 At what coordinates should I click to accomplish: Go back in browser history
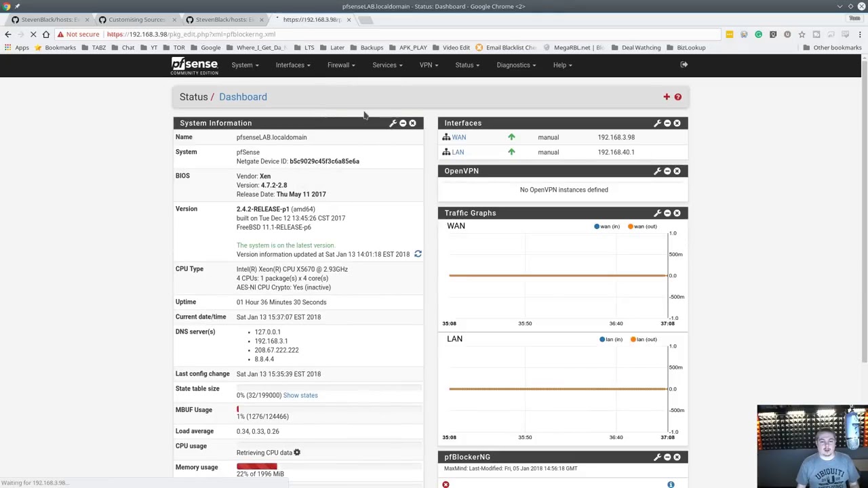pyautogui.click(x=8, y=34)
